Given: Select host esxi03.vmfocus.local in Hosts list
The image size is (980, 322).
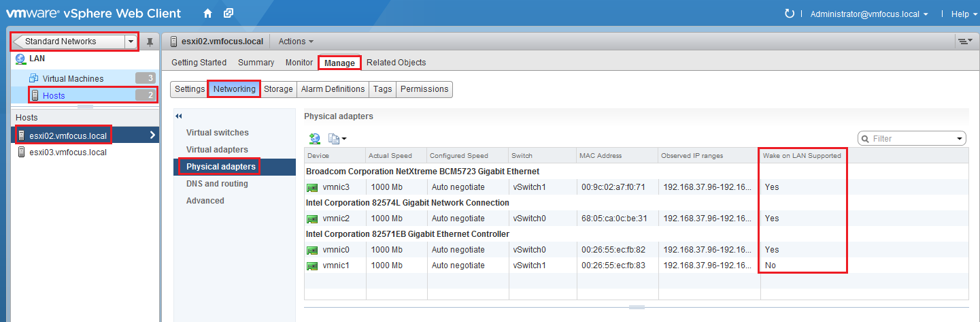Looking at the screenshot, I should pyautogui.click(x=67, y=152).
